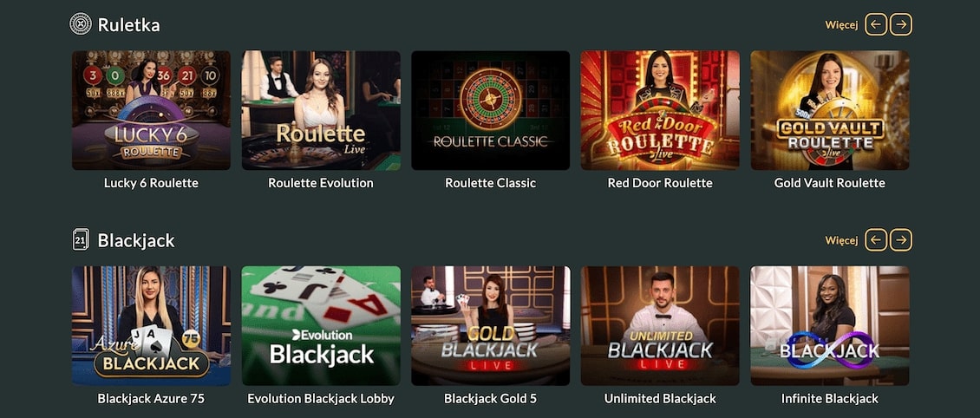Open Więcej link in Ruletka section
This screenshot has width=980, height=418.
tap(841, 25)
